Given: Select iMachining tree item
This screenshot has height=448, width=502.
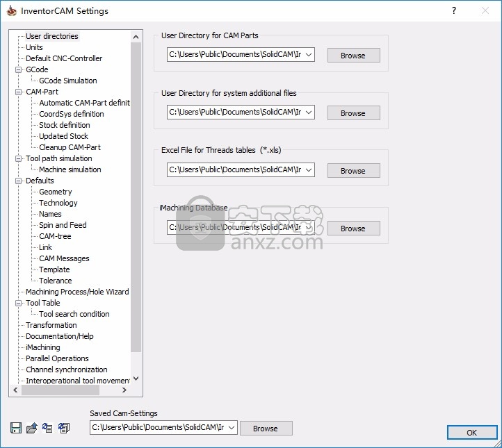Looking at the screenshot, I should 43,347.
